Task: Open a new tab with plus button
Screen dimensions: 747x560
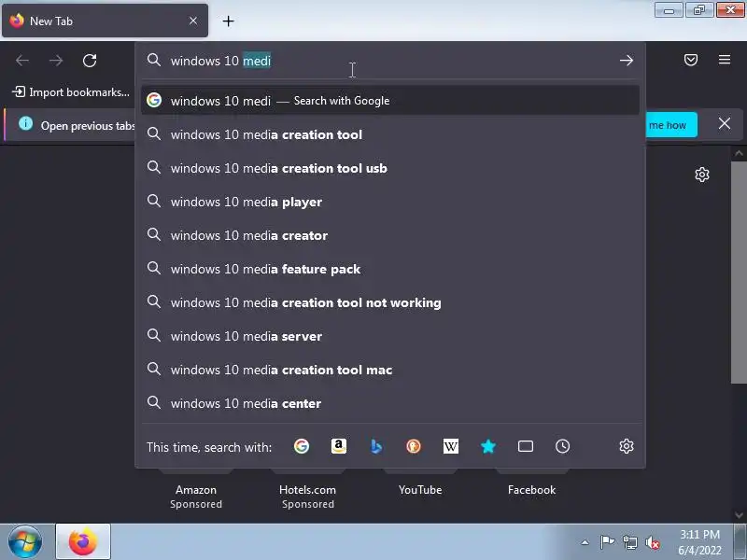Action: [228, 21]
